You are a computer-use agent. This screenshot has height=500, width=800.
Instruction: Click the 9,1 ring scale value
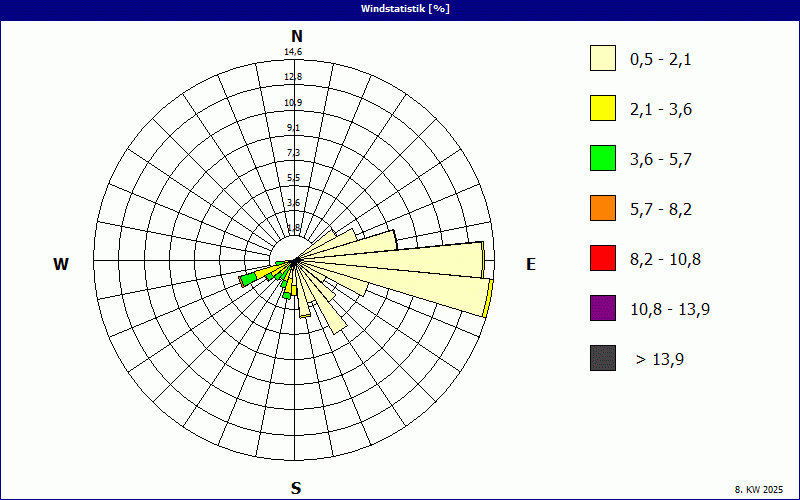(293, 128)
